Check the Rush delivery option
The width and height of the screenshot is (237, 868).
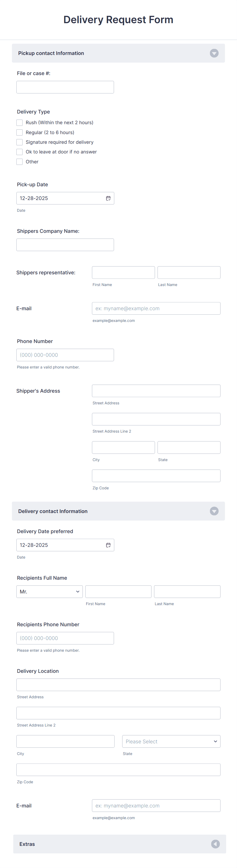point(19,122)
